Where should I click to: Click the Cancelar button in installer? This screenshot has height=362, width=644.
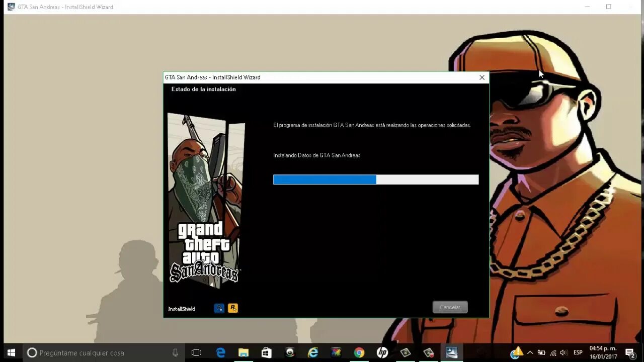click(450, 307)
